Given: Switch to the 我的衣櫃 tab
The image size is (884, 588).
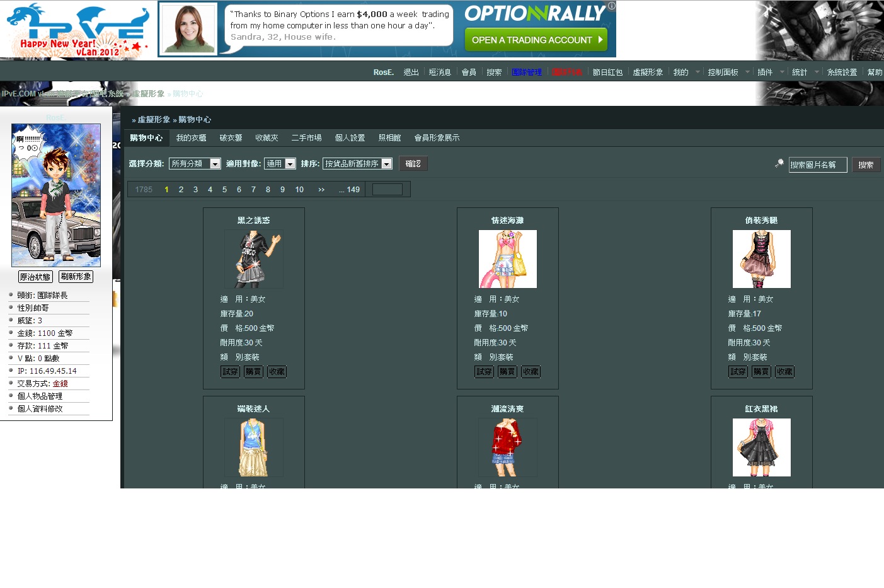Looking at the screenshot, I should (x=191, y=138).
